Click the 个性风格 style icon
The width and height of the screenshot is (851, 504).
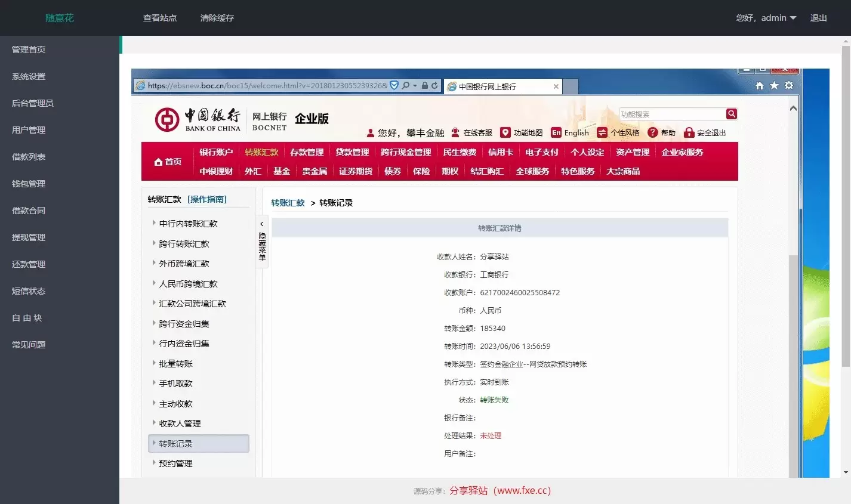[602, 132]
